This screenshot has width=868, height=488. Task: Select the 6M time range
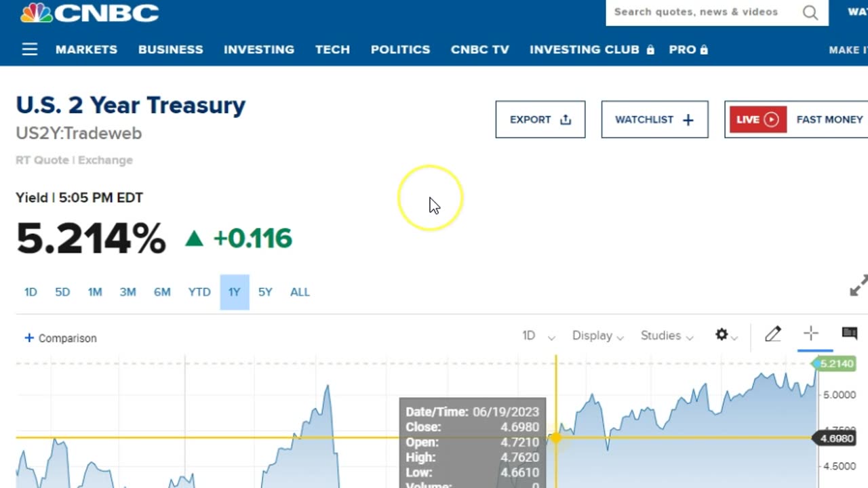(162, 292)
